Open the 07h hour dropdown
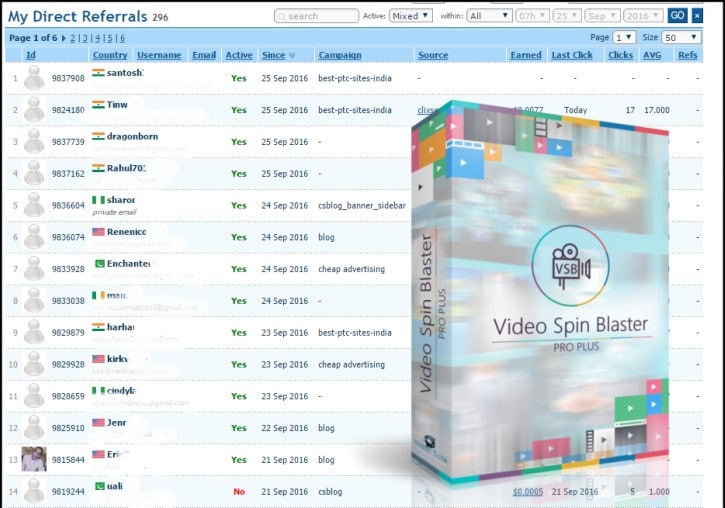The image size is (725, 508). 532,16
